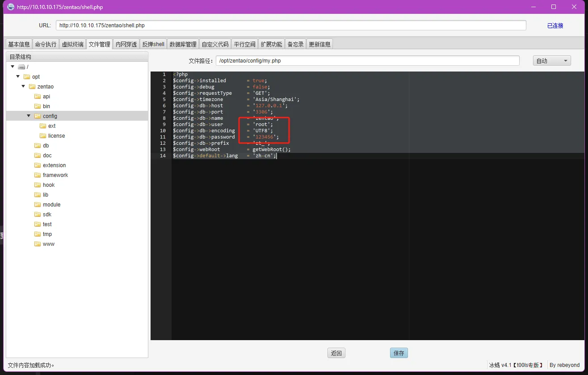The width and height of the screenshot is (588, 375).
Task: Click the 冰蝎 v4.1 version label
Action: [x=517, y=365]
